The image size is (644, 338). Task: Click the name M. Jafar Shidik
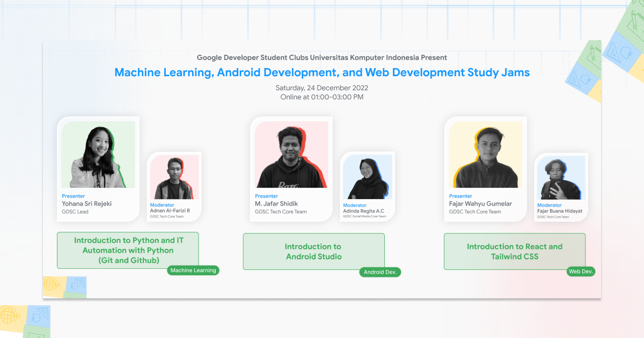277,204
